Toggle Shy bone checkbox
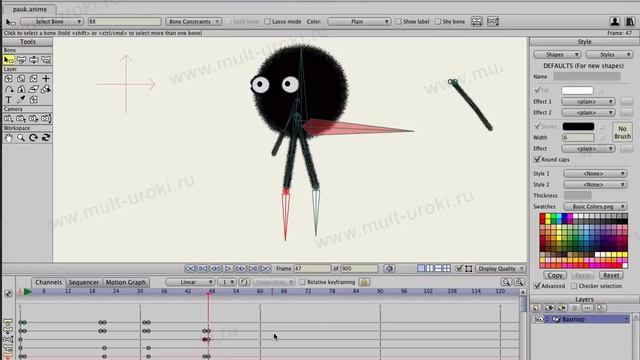The width and height of the screenshot is (640, 360). click(438, 21)
